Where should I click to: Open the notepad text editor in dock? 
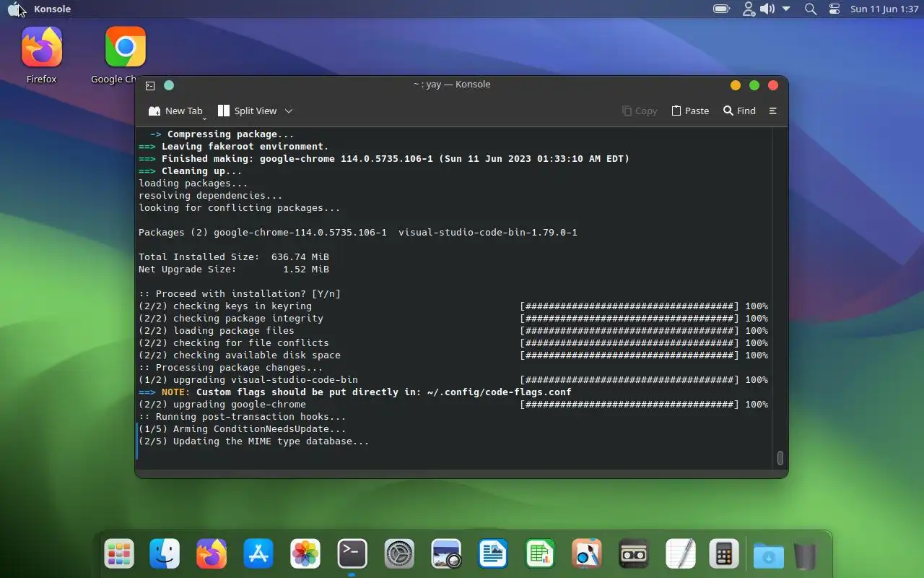tap(681, 555)
